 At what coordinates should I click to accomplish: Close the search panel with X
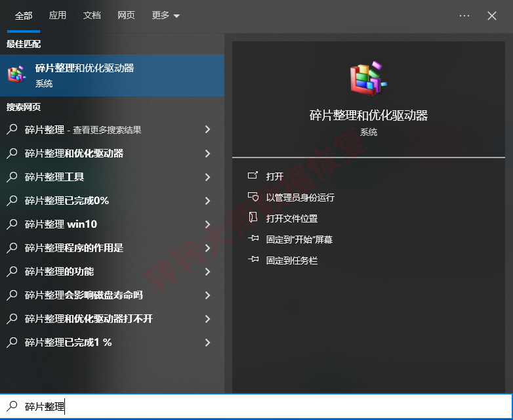tap(492, 15)
